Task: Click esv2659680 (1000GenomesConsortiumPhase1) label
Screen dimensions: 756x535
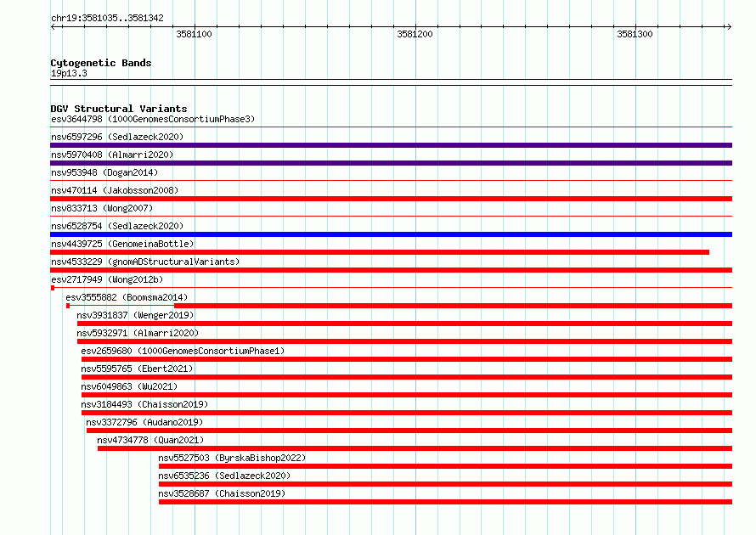Action: tap(183, 351)
